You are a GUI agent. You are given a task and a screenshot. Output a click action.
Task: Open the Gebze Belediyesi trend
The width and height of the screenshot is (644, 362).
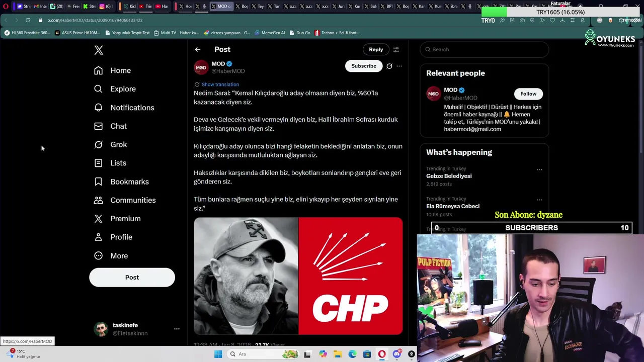tap(449, 176)
